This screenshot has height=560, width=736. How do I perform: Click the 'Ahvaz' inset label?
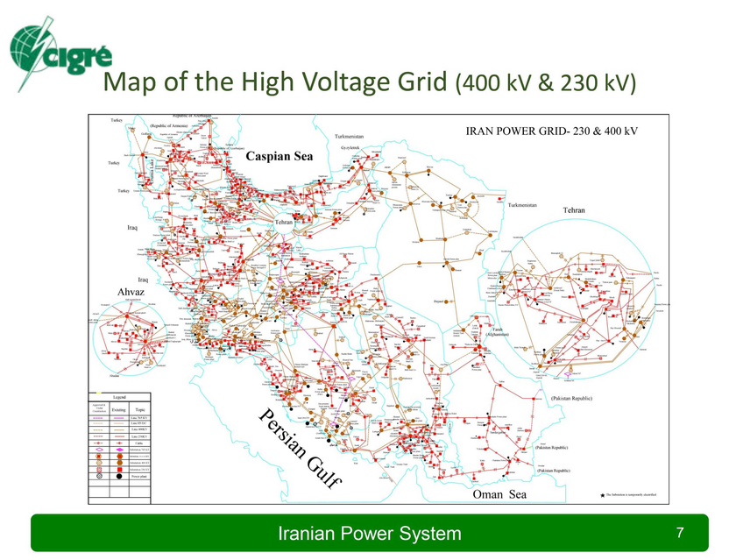coord(130,290)
